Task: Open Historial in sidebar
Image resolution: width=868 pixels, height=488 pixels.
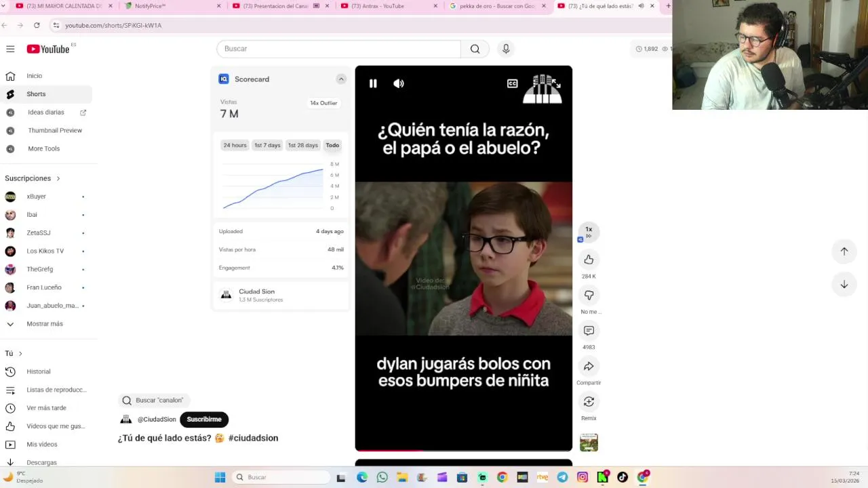Action: click(x=38, y=371)
